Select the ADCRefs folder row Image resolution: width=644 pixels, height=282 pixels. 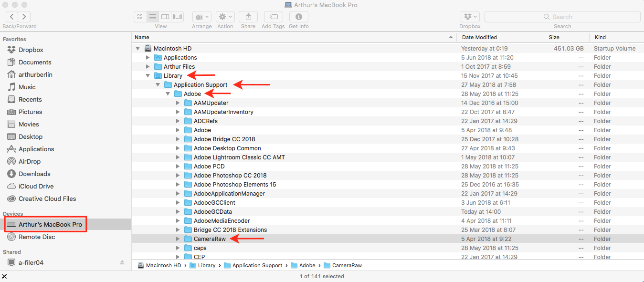click(388, 121)
